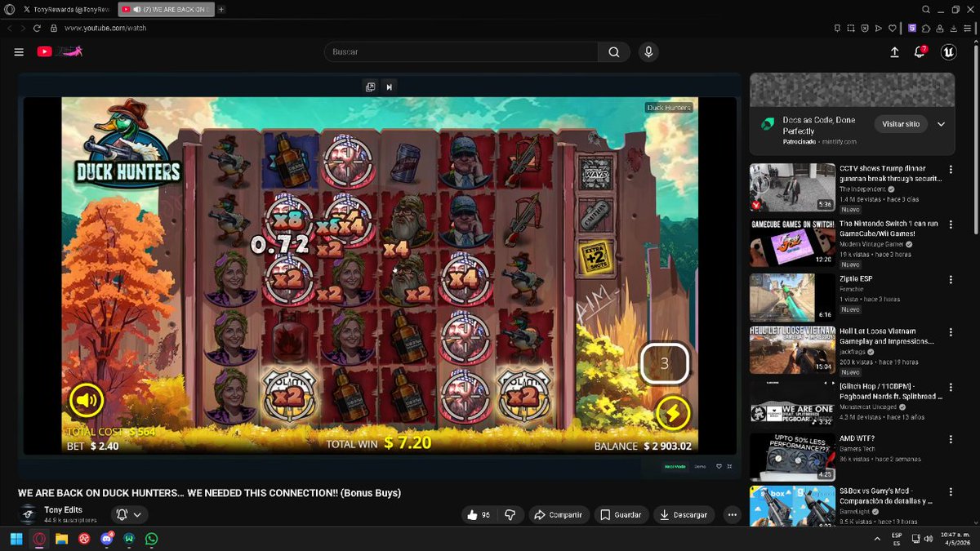This screenshot has height=551, width=980.
Task: Skip to next video icon above player
Action: (x=390, y=87)
